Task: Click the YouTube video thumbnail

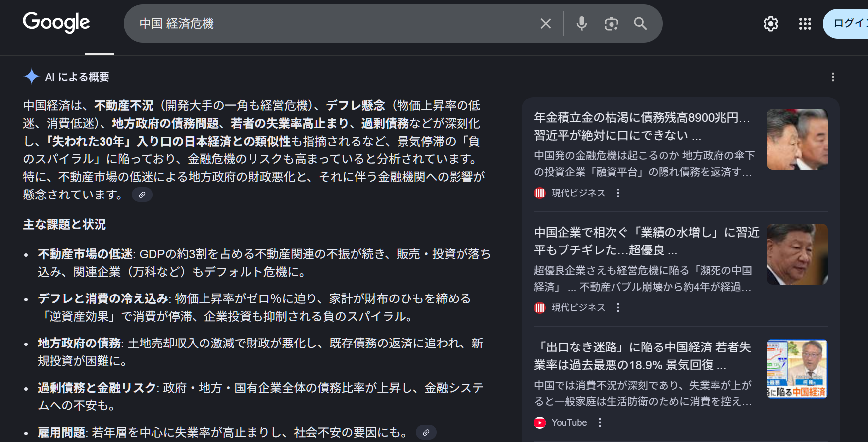Action: (797, 369)
